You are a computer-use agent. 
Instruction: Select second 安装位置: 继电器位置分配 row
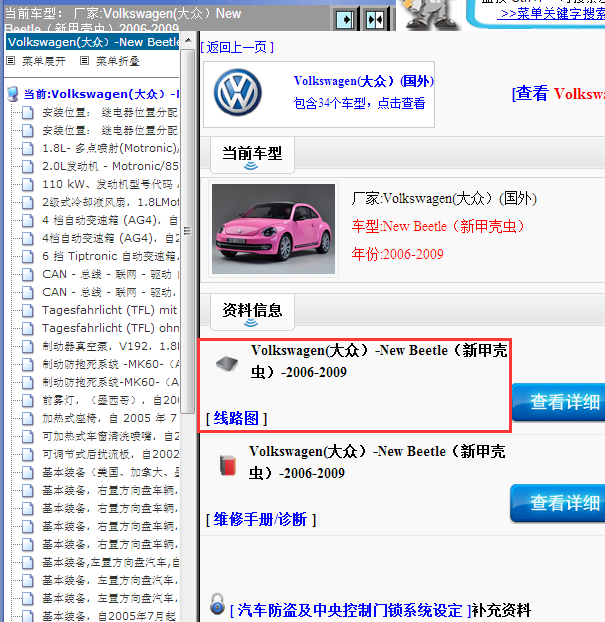tap(110, 130)
